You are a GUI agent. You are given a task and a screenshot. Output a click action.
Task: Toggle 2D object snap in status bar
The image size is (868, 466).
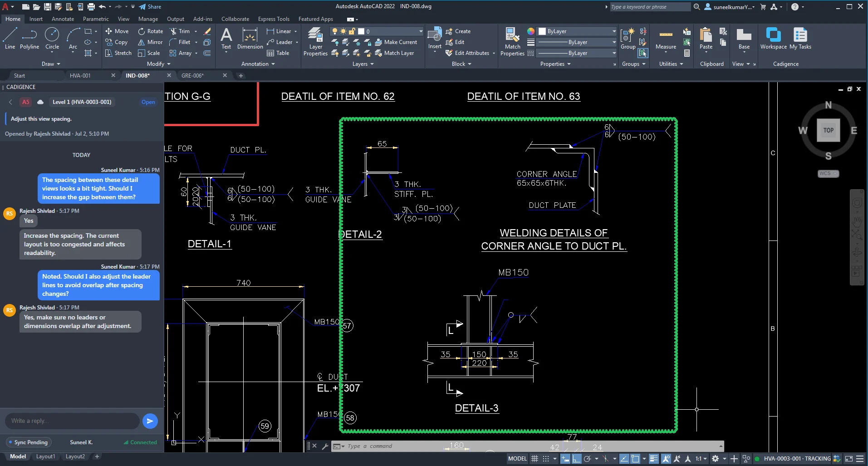point(635,459)
